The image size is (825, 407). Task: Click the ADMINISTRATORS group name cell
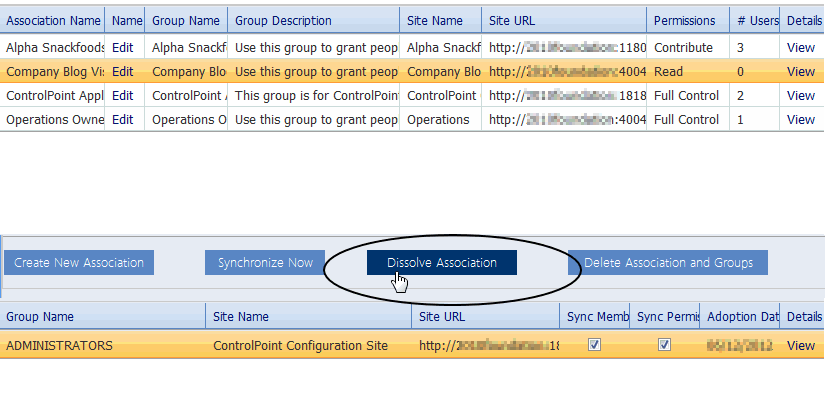click(x=103, y=345)
